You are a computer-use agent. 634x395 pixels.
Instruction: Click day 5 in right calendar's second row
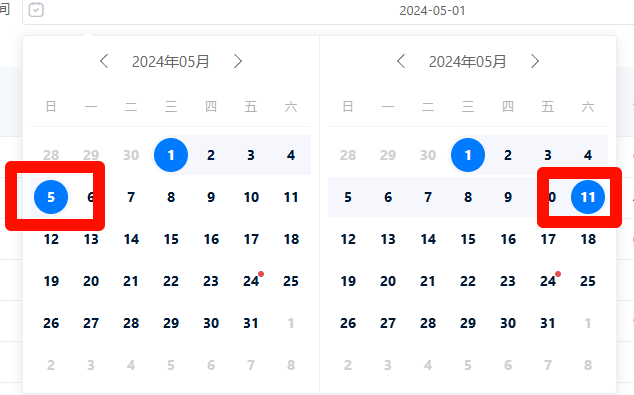point(348,197)
